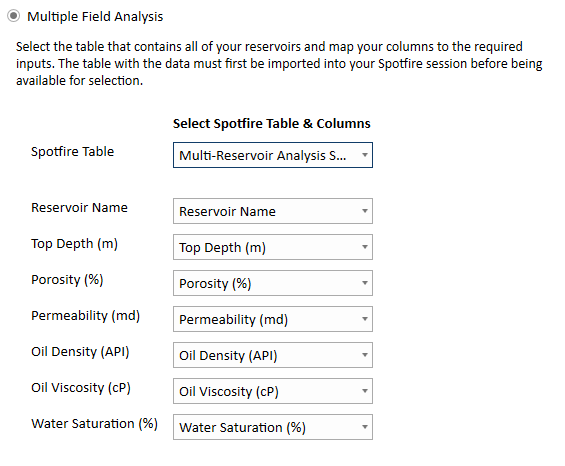Open the Water Saturation (%) column dropdown
The height and width of the screenshot is (466, 565).
pos(273,427)
